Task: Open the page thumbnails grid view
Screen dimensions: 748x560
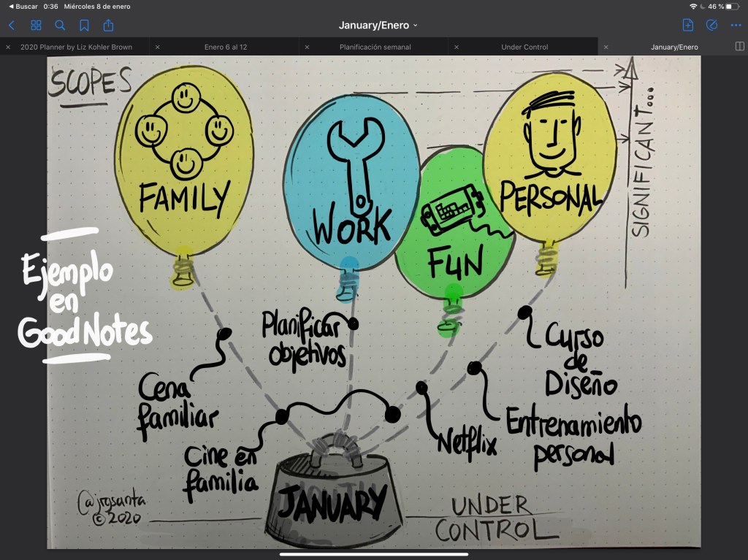Action: point(36,26)
